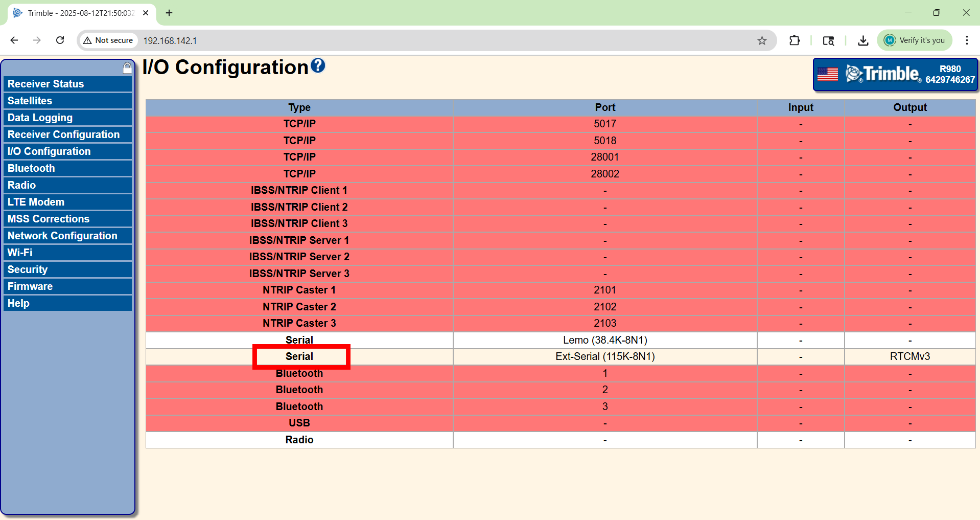
Task: Click NTRIP Caster 1 link
Action: (x=299, y=290)
